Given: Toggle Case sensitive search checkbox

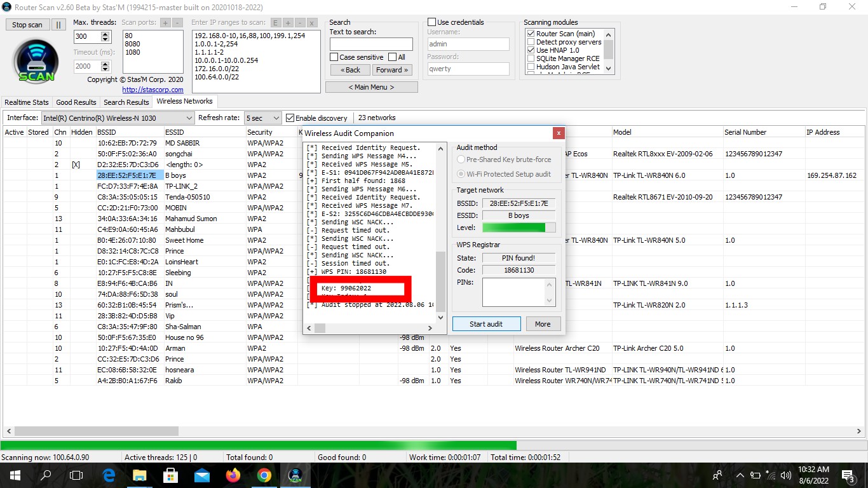Looking at the screenshot, I should point(334,57).
